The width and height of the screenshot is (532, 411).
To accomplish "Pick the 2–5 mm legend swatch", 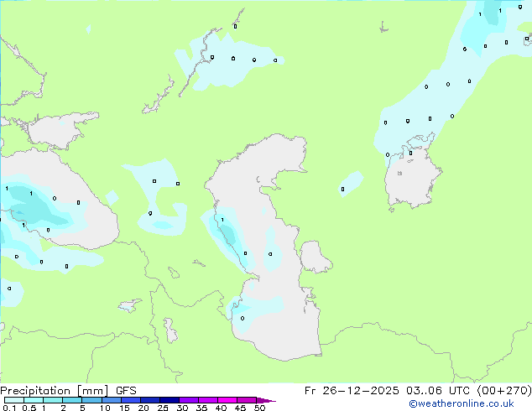I will point(72,400).
